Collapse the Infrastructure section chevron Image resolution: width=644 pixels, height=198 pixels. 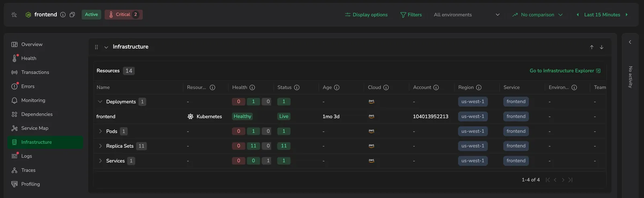106,47
